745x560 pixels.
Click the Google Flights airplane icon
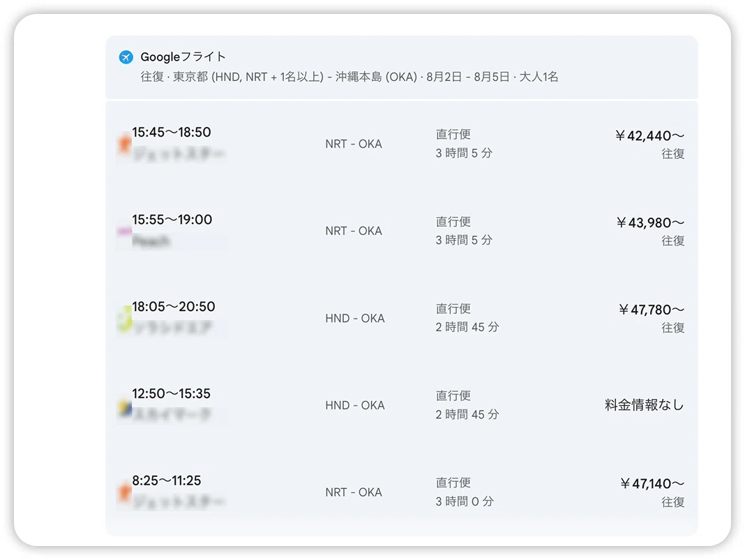click(x=126, y=57)
